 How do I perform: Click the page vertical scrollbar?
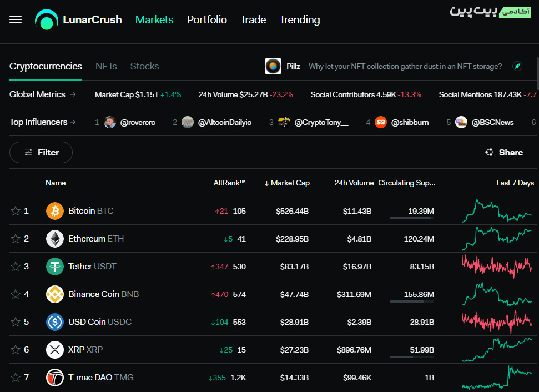click(x=537, y=73)
